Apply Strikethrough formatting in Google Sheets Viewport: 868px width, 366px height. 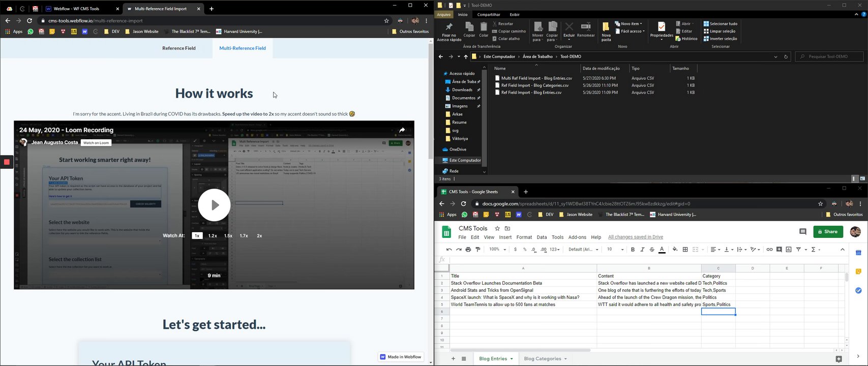click(652, 250)
